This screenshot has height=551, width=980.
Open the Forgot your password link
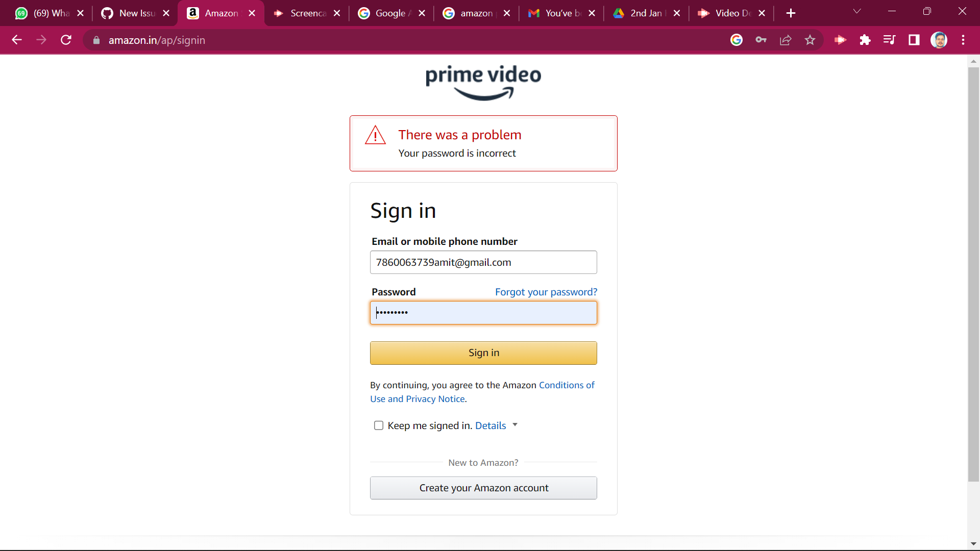pos(546,292)
